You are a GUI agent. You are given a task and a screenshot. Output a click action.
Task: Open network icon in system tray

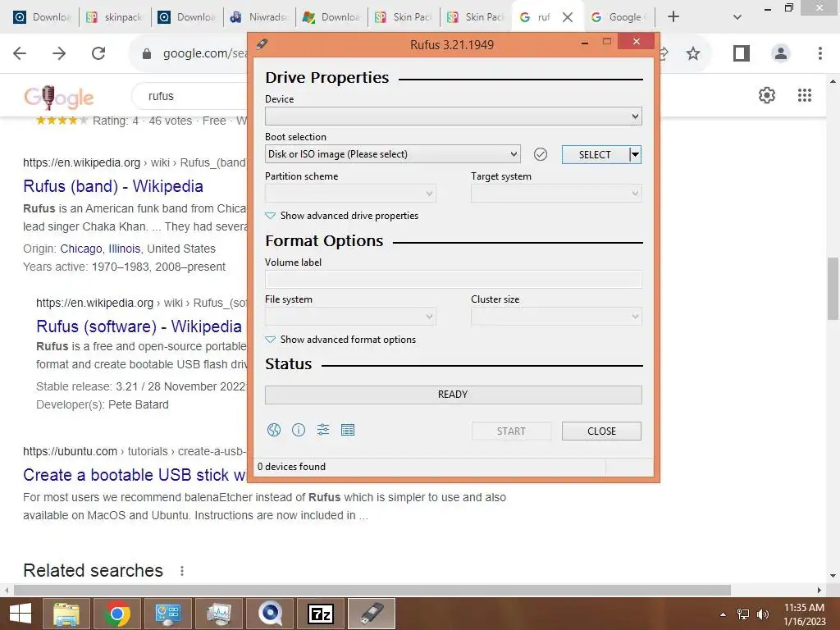tap(743, 614)
